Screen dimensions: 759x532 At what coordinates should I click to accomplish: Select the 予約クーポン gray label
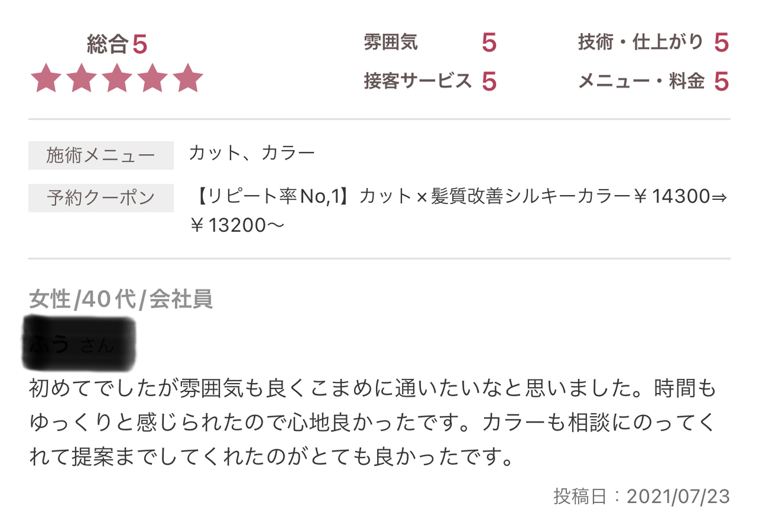coord(101,198)
